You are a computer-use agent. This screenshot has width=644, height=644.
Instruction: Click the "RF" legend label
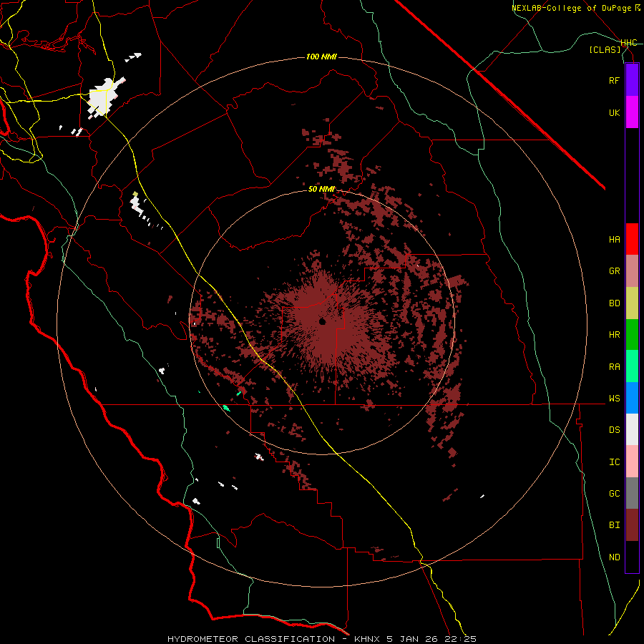(614, 80)
